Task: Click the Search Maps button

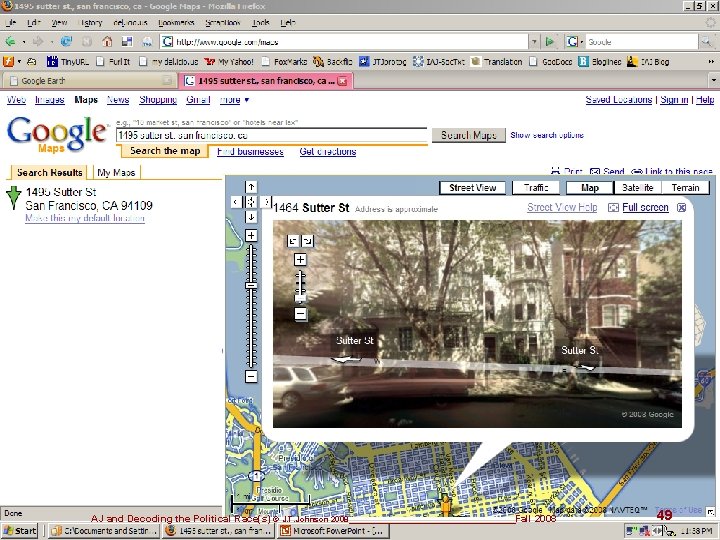Action: [x=468, y=135]
